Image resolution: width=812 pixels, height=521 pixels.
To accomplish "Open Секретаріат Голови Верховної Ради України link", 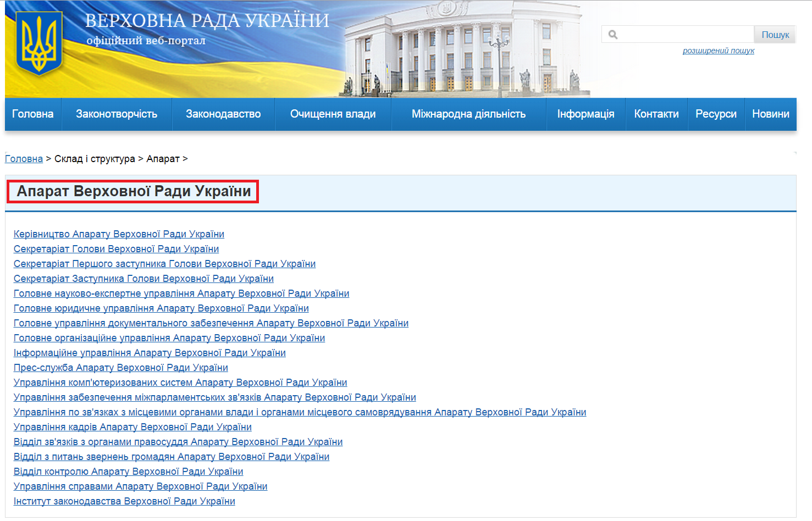I will (116, 249).
